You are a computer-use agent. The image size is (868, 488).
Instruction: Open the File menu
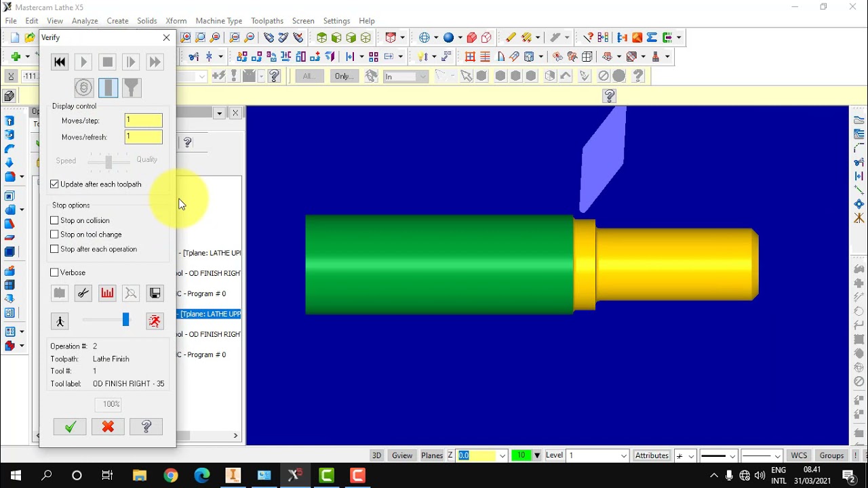pyautogui.click(x=11, y=21)
